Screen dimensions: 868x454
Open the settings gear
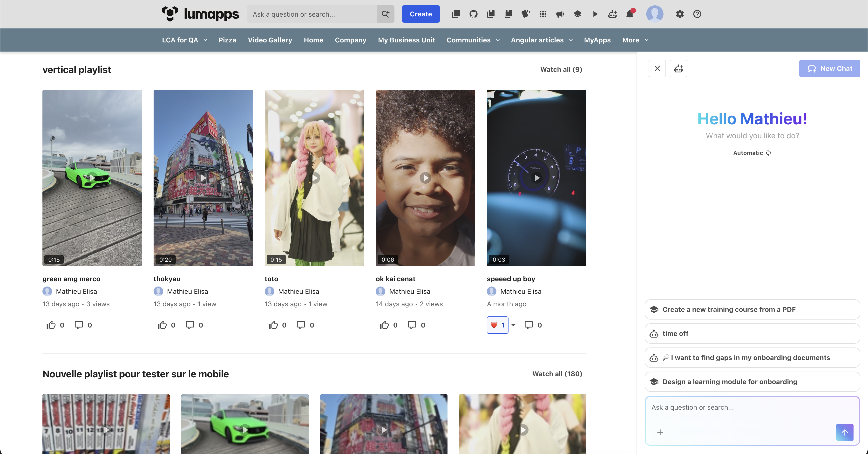pos(680,14)
